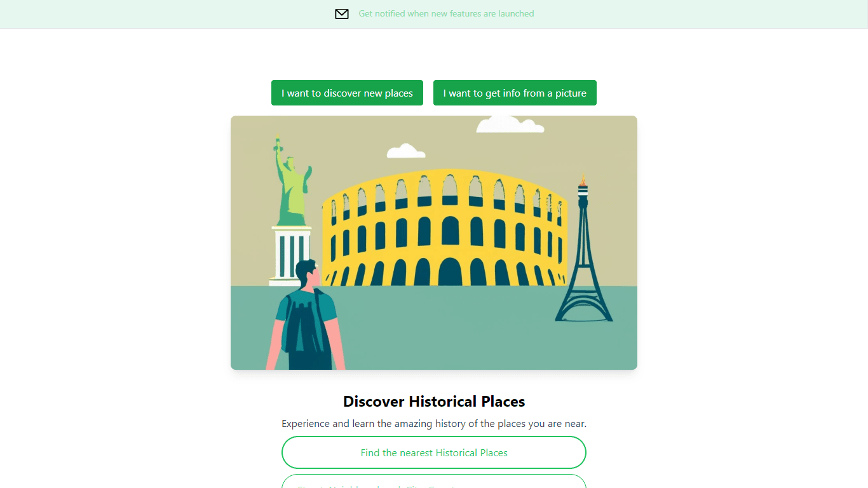The image size is (868, 488).
Task: Click the 'Discover Historical Places' heading
Action: 434,402
